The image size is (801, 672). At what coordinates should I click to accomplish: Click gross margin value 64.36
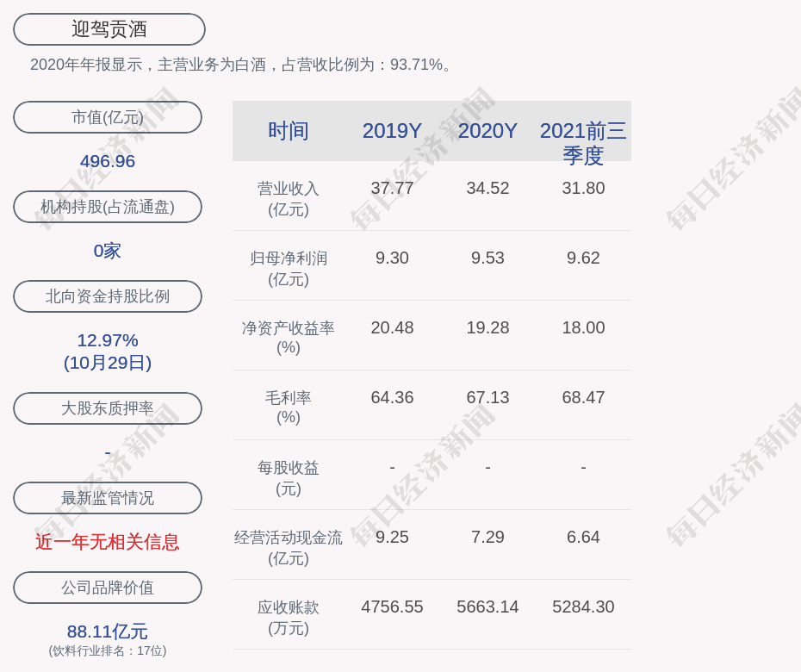(x=392, y=397)
